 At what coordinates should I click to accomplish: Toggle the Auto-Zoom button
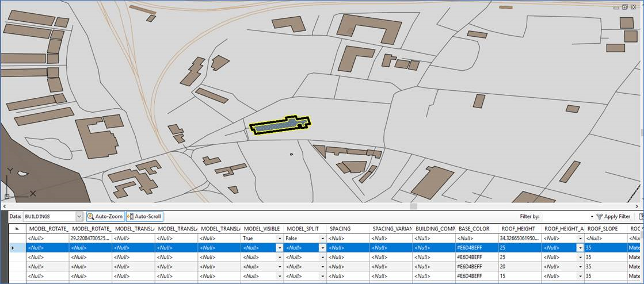click(x=105, y=217)
